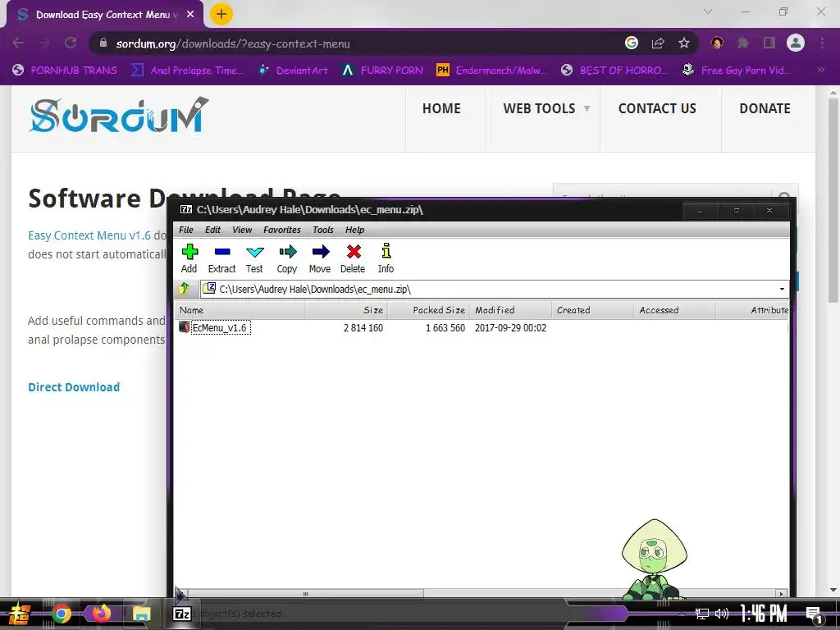The height and width of the screenshot is (630, 840).
Task: Expand the 7-Zip address path dropdown
Action: pos(782,290)
